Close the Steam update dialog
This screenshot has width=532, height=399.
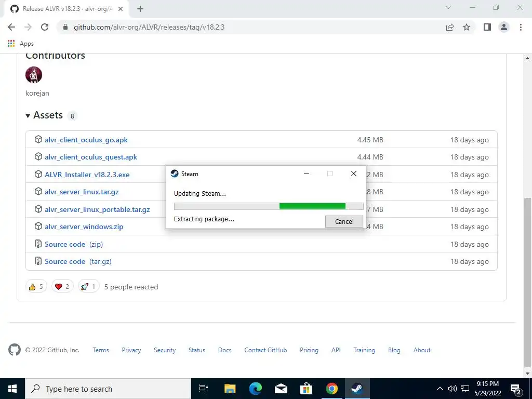point(353,174)
